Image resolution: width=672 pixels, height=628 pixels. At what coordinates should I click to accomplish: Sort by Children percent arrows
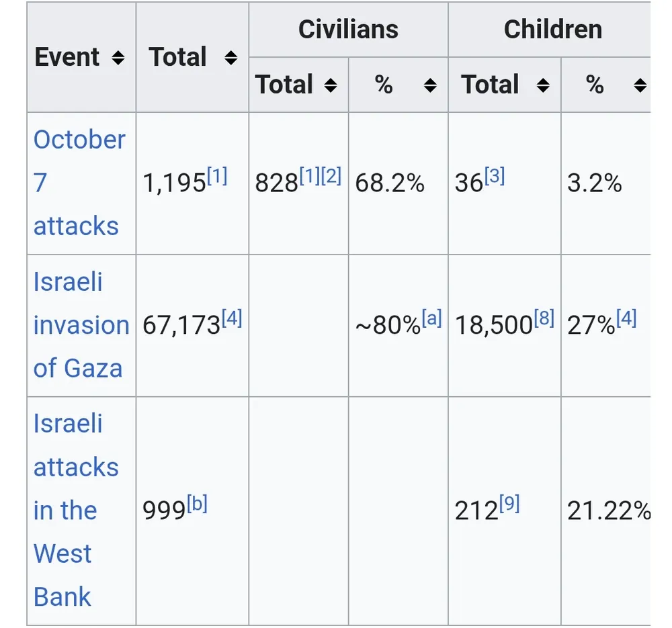click(x=640, y=86)
